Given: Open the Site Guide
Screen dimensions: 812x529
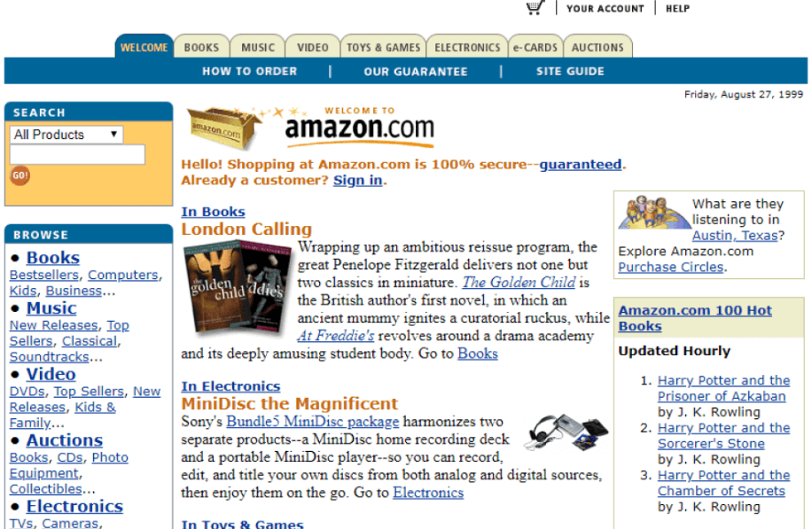Looking at the screenshot, I should pyautogui.click(x=570, y=71).
